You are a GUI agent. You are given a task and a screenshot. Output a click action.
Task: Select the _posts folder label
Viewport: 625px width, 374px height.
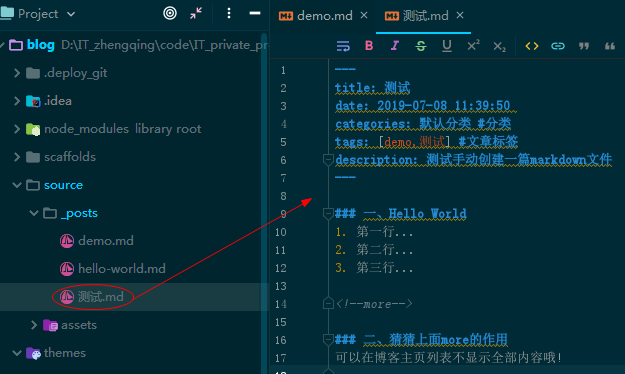79,213
